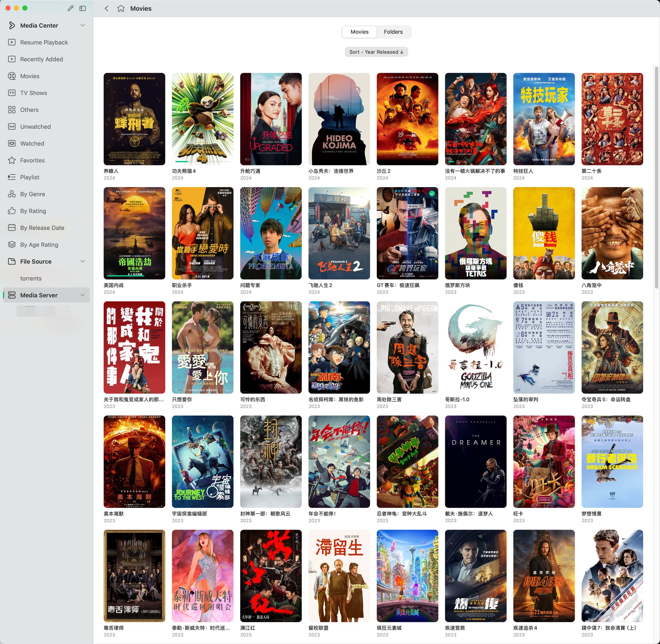
Task: Collapse the File Source section
Action: pos(82,261)
